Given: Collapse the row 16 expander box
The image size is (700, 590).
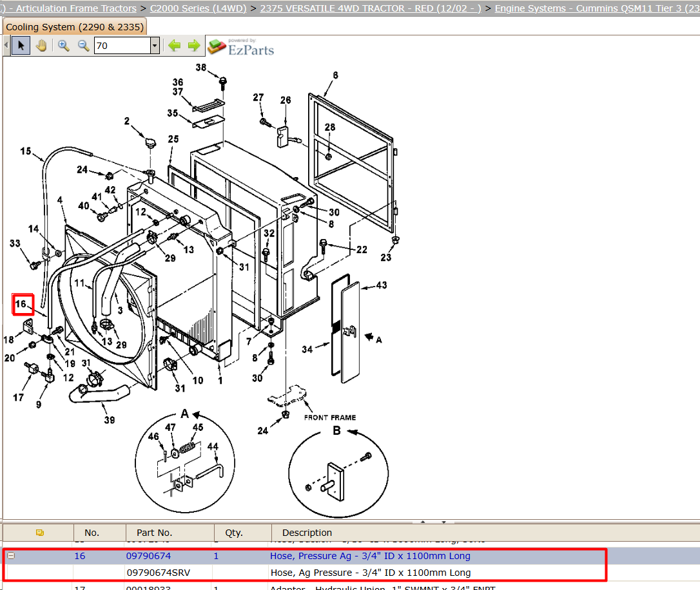Looking at the screenshot, I should point(11,556).
